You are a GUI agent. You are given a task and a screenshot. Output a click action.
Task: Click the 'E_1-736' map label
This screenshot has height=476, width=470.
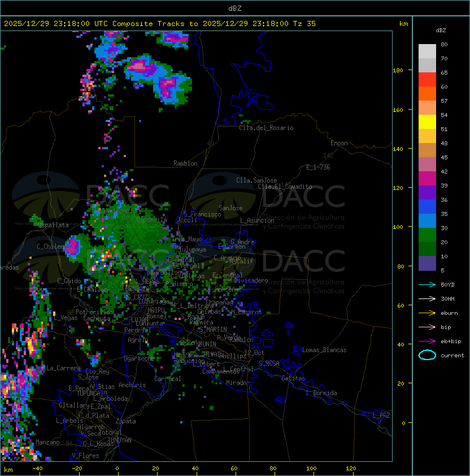(x=318, y=167)
